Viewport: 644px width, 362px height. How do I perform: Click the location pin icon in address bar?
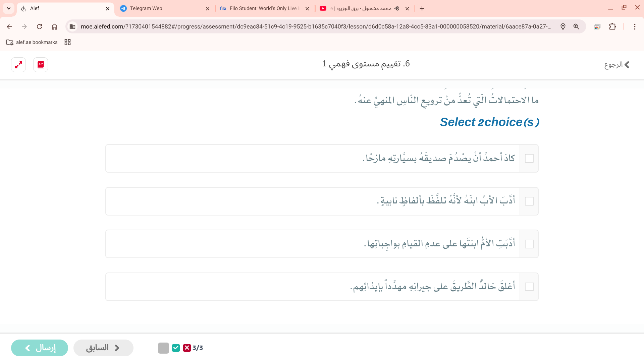tap(563, 26)
